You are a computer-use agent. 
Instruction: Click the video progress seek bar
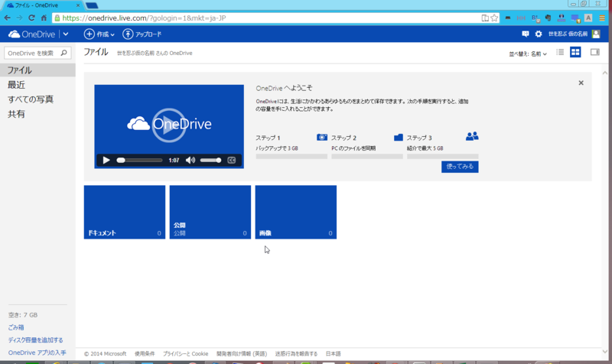tap(139, 161)
